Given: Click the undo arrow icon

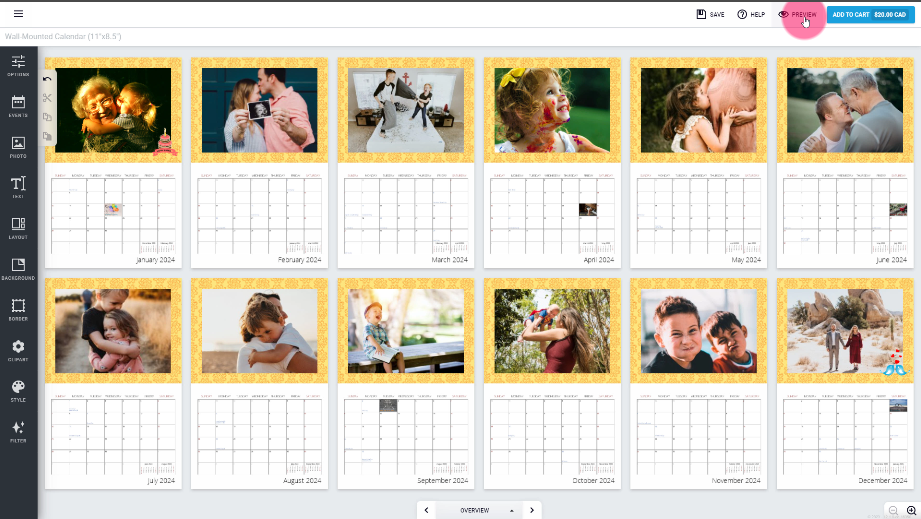Looking at the screenshot, I should (x=47, y=79).
